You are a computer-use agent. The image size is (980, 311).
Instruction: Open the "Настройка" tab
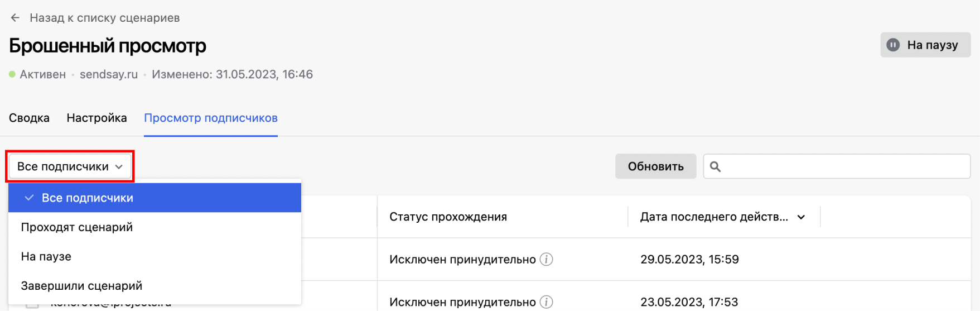96,118
